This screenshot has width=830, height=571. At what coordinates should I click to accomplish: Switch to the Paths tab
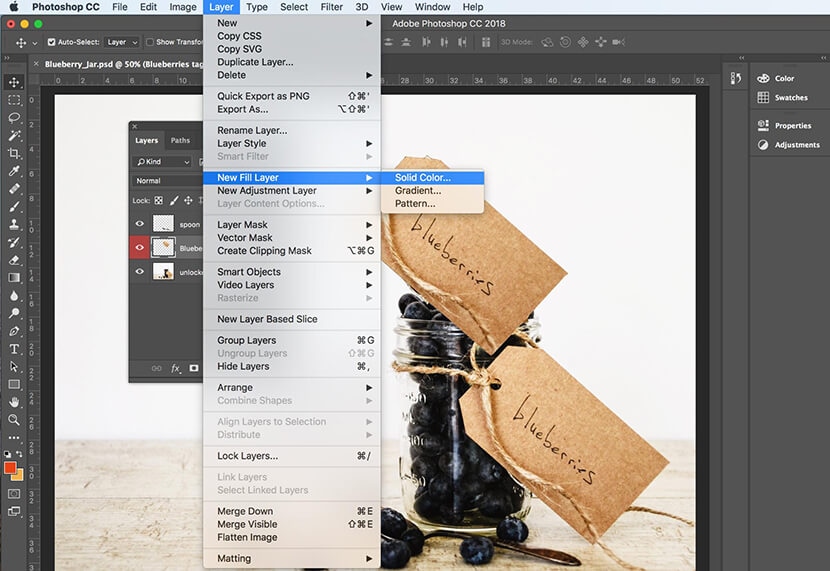180,141
